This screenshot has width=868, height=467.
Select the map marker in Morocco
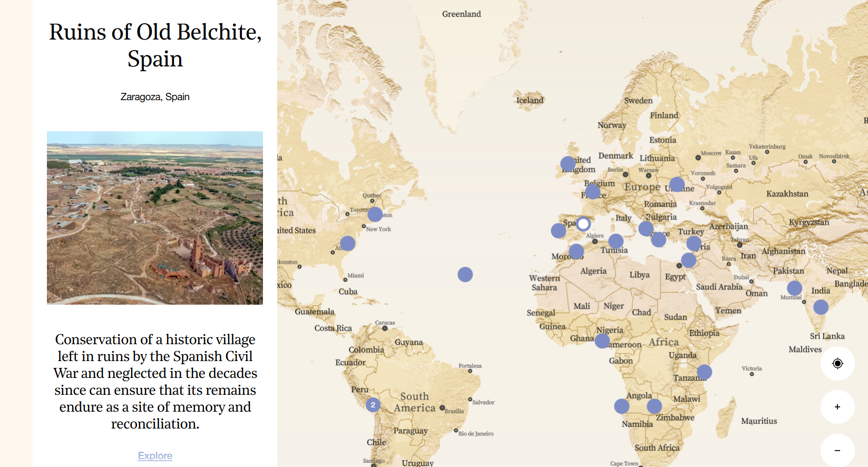coord(576,251)
